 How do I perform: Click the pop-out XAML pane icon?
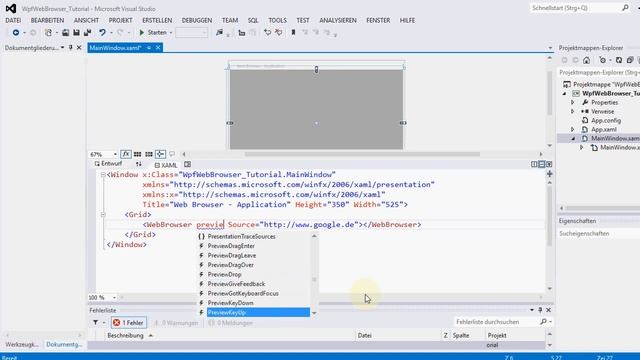(187, 164)
